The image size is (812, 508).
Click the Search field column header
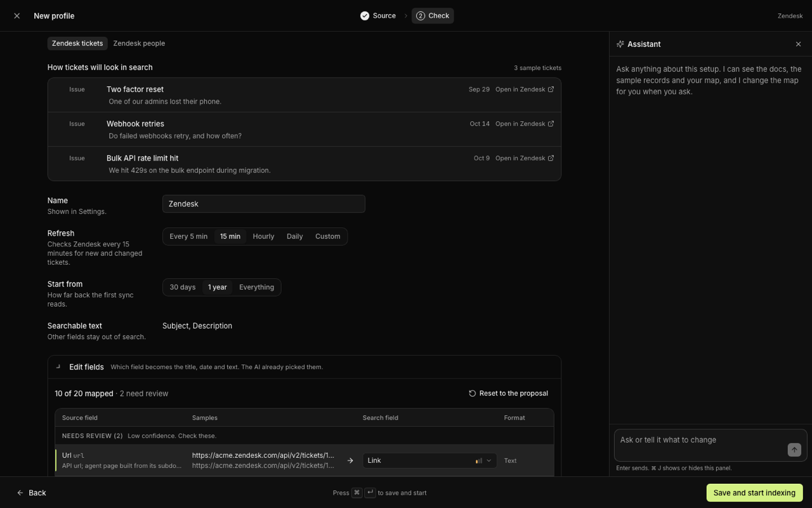[x=381, y=418]
